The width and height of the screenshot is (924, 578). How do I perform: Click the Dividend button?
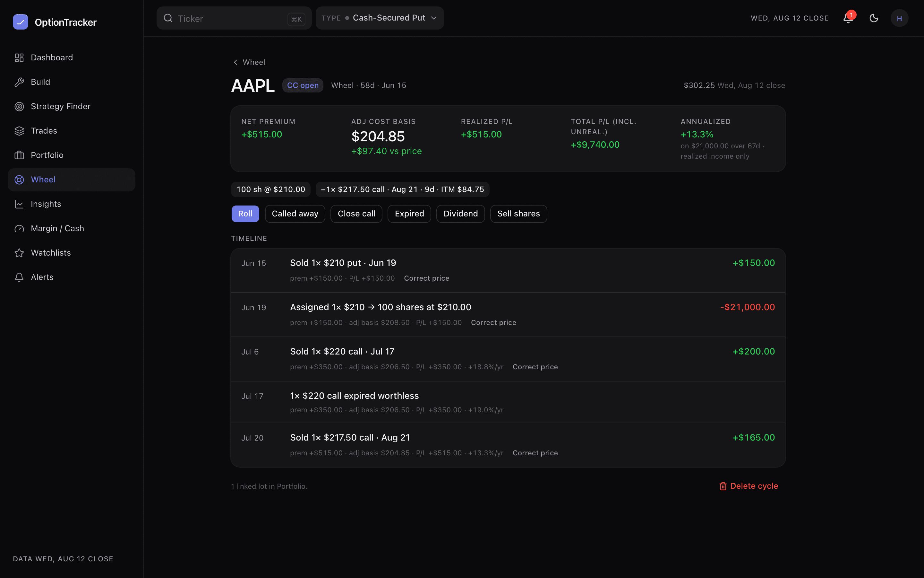click(460, 214)
